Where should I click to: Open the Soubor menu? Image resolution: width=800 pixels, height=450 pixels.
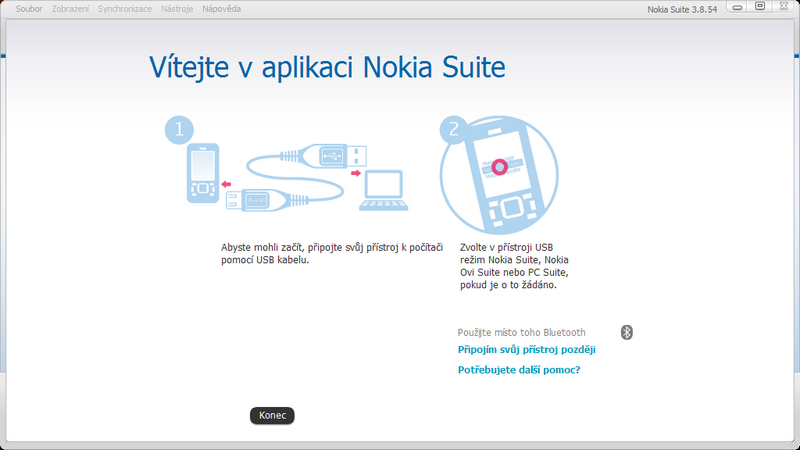click(x=29, y=9)
